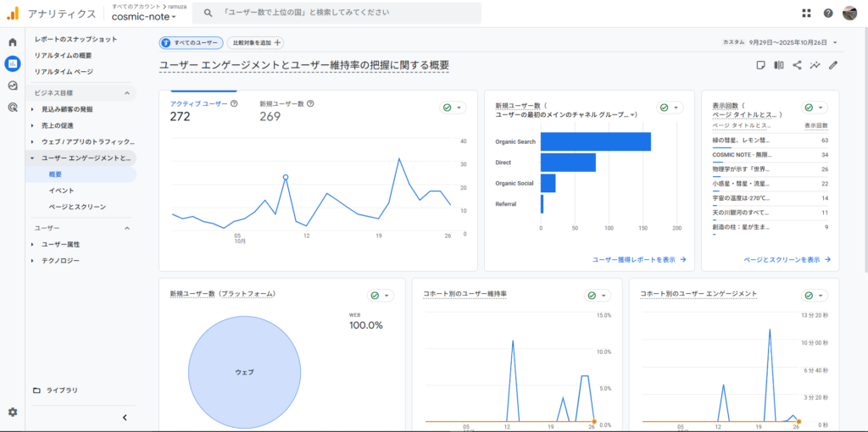
Task: Click the Share report icon
Action: [797, 65]
